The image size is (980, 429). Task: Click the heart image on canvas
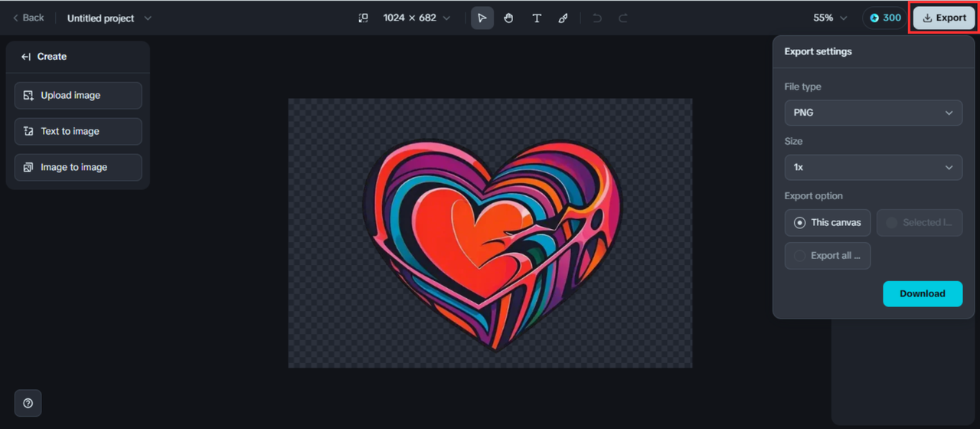click(x=493, y=245)
